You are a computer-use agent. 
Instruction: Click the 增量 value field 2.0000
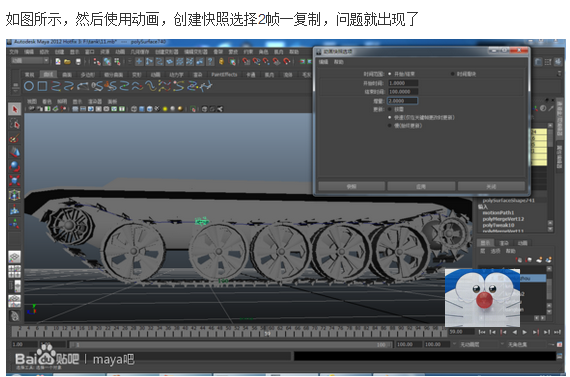click(403, 101)
